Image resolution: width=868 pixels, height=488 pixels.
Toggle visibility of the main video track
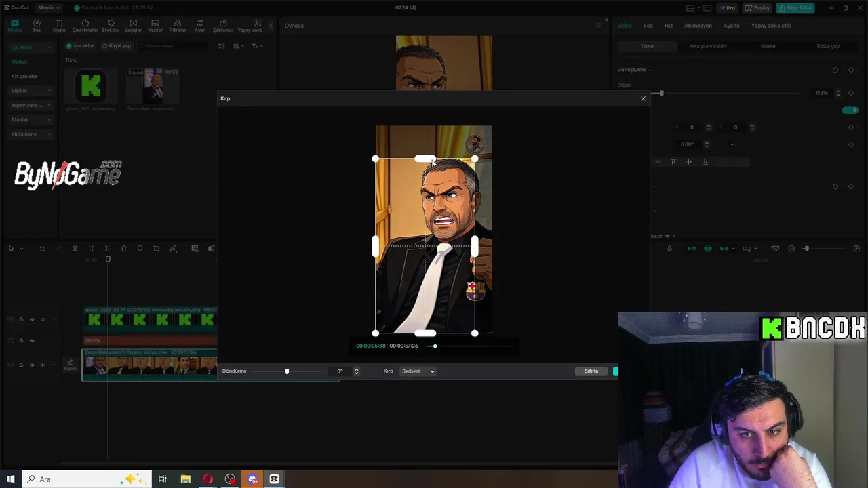[x=32, y=365]
